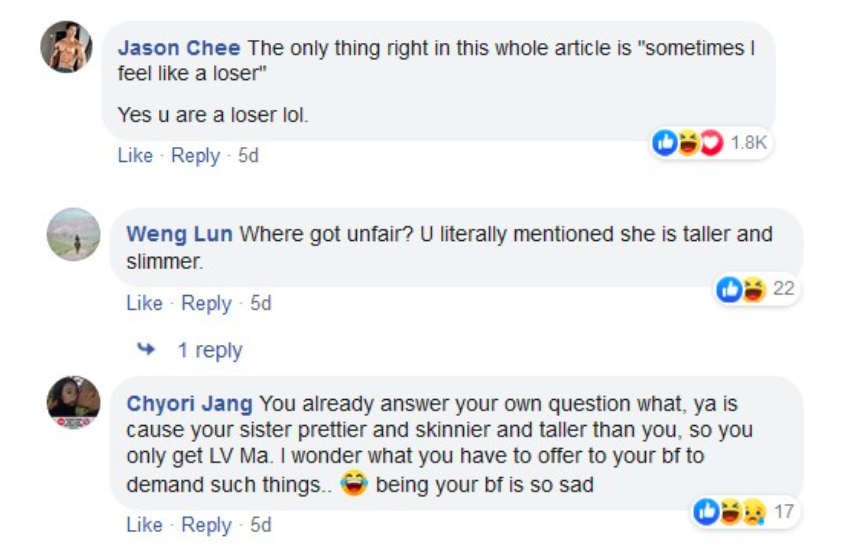Reply to Chyori Jang's comment
The height and width of the screenshot is (550, 845).
[205, 524]
